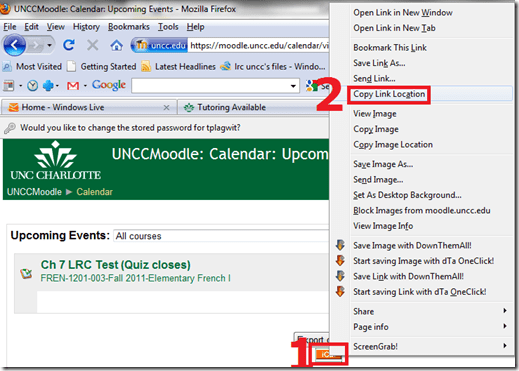
Task: Close the Home - Windows Live tab
Action: pos(166,108)
